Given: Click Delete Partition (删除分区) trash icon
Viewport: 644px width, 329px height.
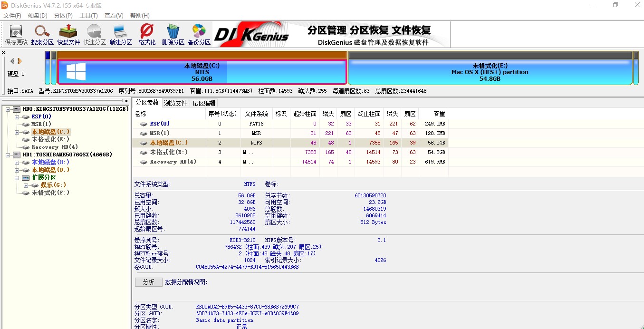Looking at the screenshot, I should pyautogui.click(x=173, y=35).
